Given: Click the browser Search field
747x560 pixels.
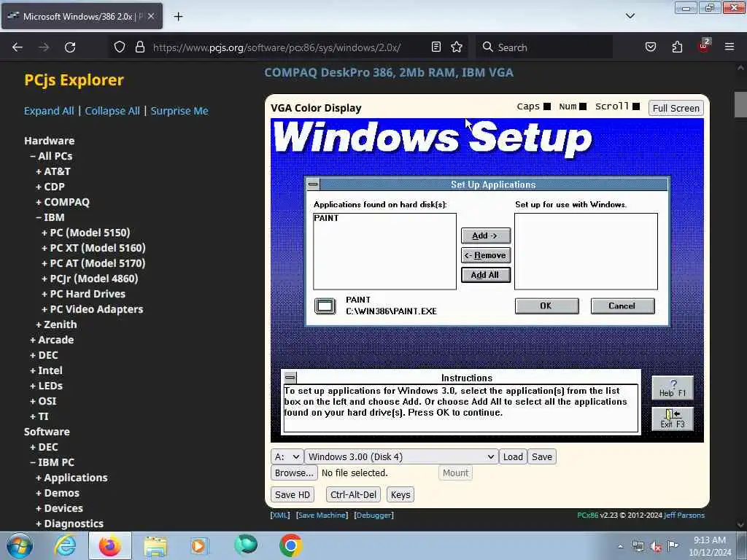Looking at the screenshot, I should [546, 47].
